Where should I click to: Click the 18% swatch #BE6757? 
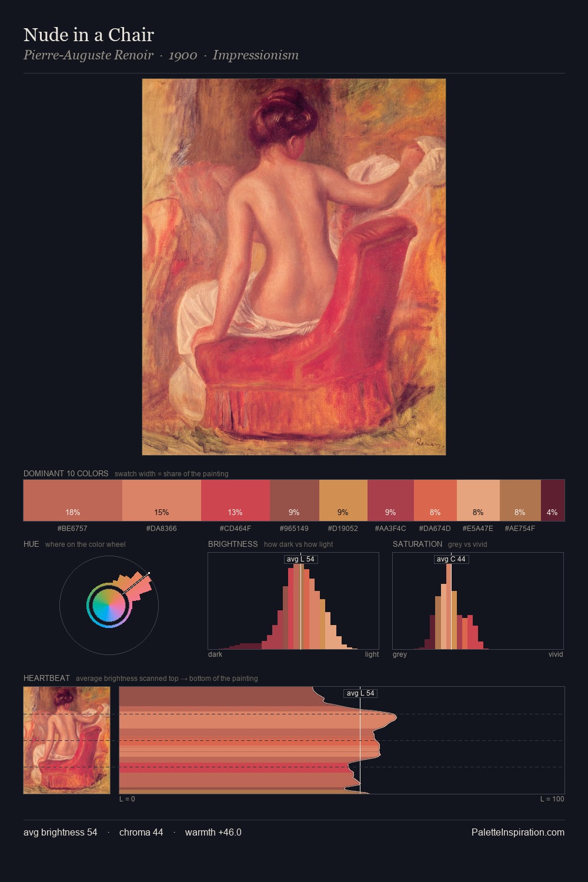[73, 500]
